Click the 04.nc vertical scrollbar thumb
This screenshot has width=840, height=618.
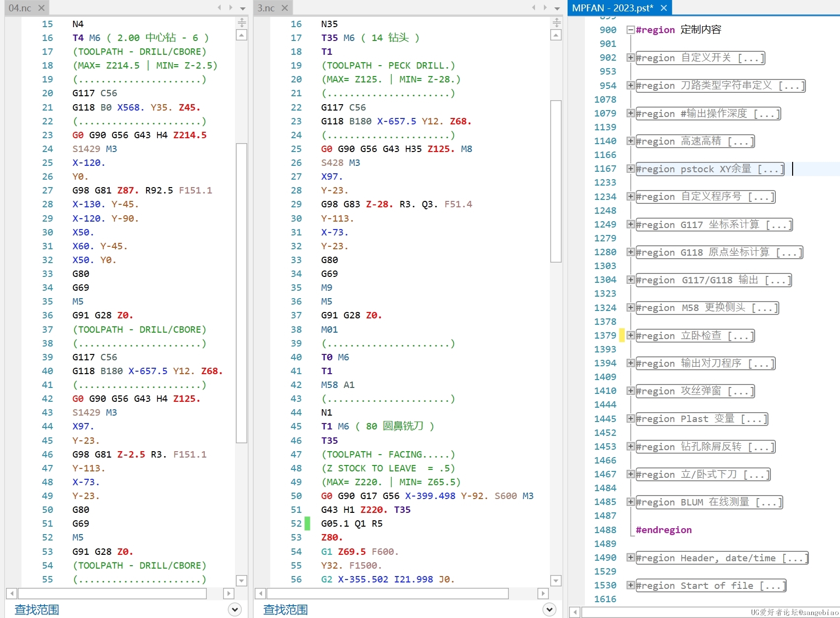pyautogui.click(x=242, y=293)
